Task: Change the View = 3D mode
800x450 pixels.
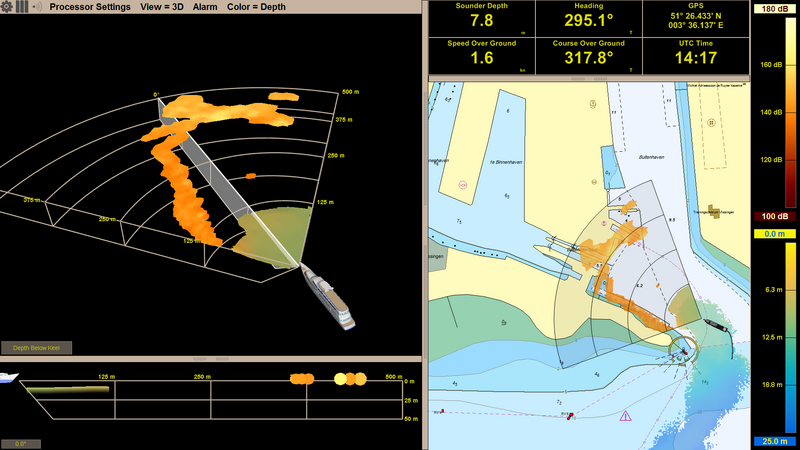Action: pos(162,7)
